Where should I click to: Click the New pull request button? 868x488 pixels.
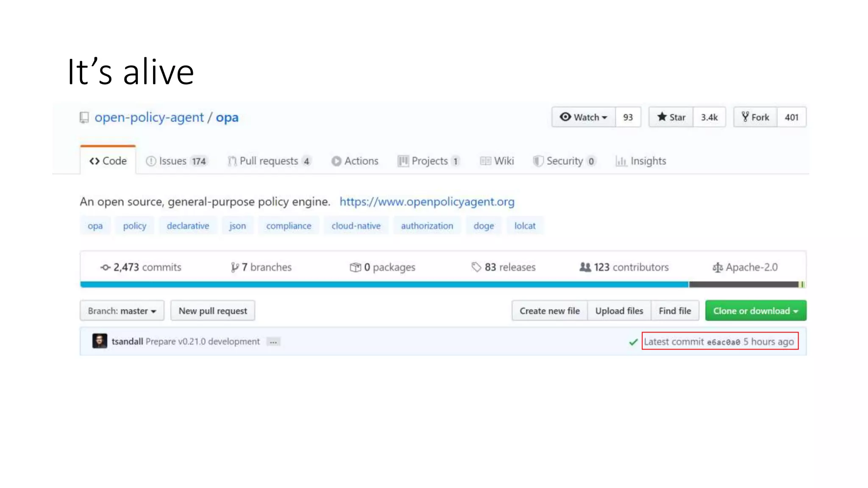(x=213, y=311)
